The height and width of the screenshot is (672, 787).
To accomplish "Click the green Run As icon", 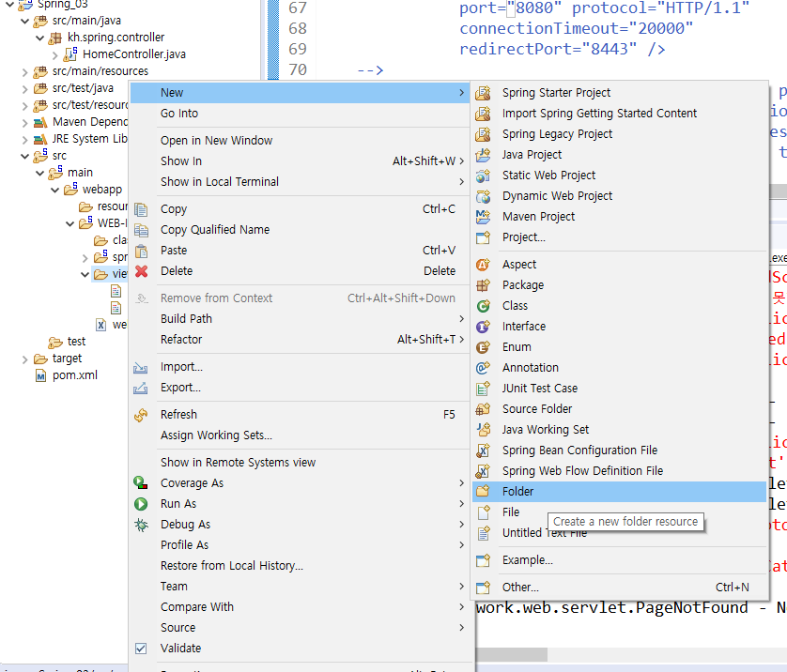I will (141, 504).
